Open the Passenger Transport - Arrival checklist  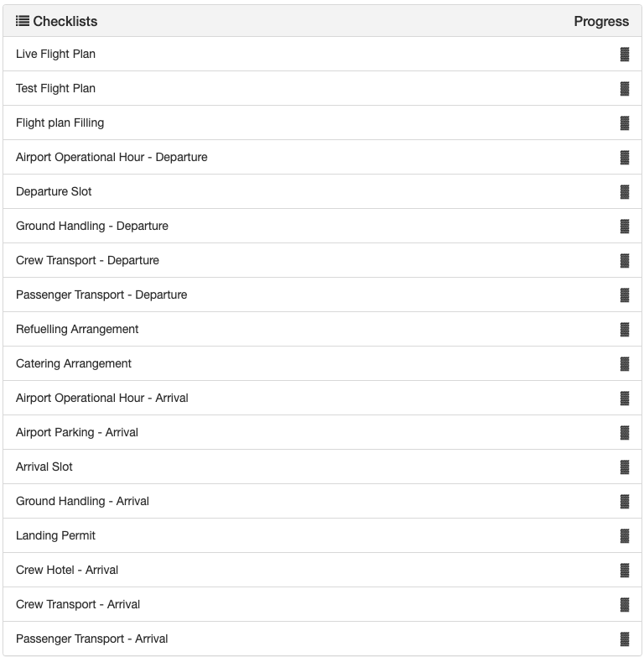pos(92,639)
